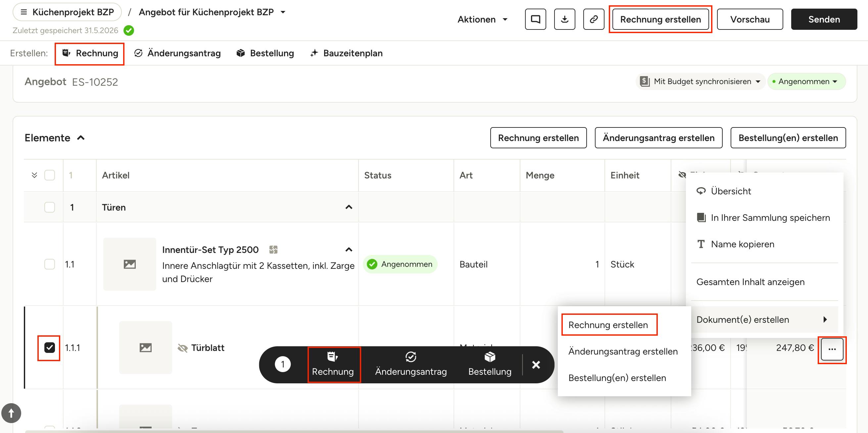Click the hidden-column eye icon in table header
The height and width of the screenshot is (433, 868).
(682, 175)
